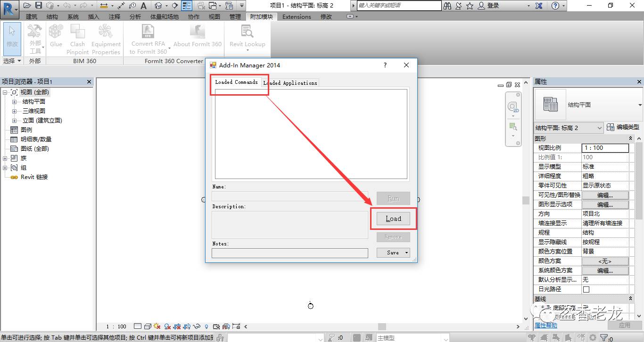Click the Redo arrow icon
644x342 pixels.
[x=83, y=6]
